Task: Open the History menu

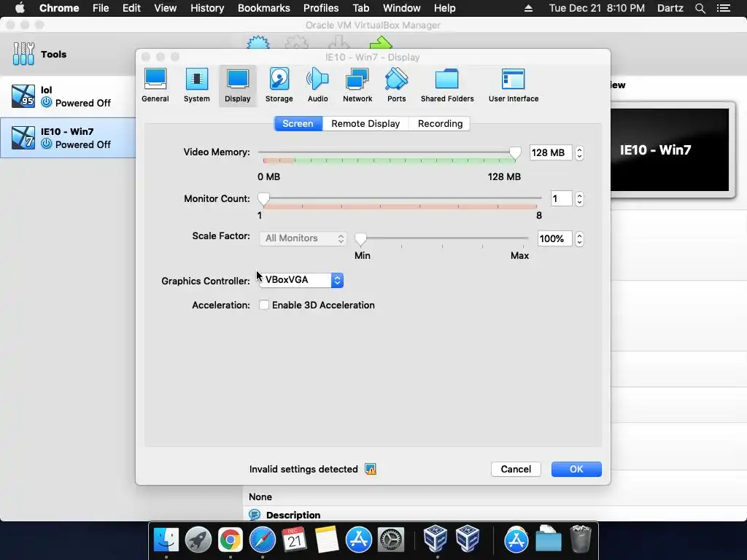Action: pyautogui.click(x=207, y=8)
